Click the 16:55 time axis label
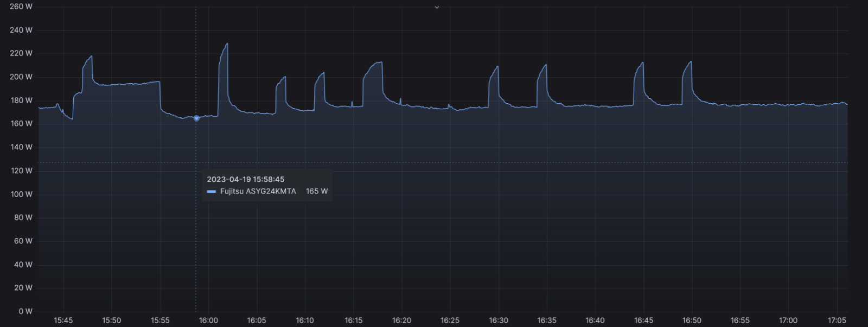Screen dimensions: 868x327 [740, 320]
